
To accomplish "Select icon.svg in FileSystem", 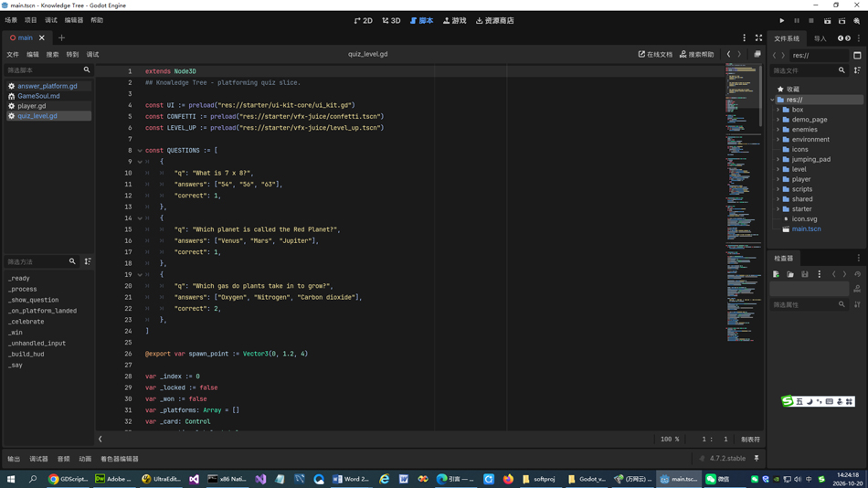I will point(804,218).
